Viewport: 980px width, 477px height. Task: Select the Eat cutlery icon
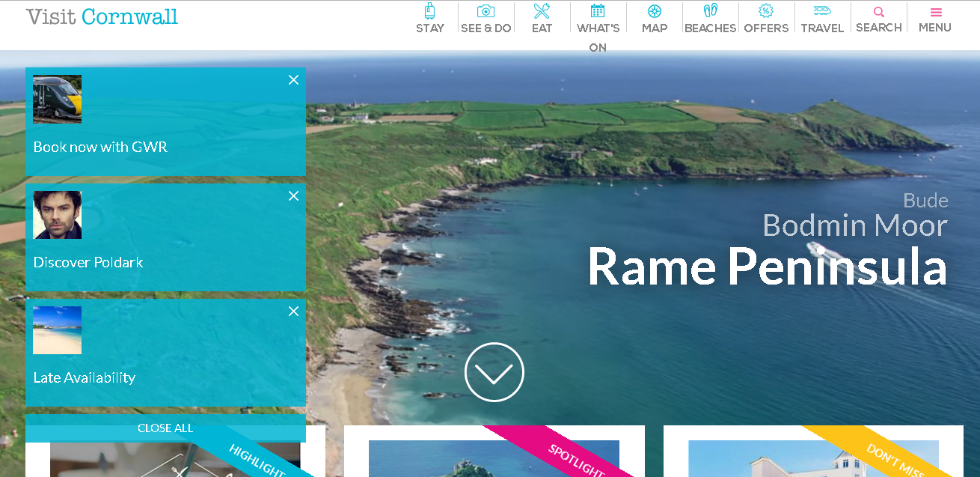(x=542, y=11)
